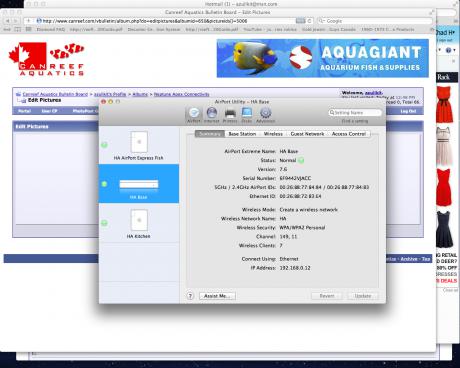460x368 pixels.
Task: Switch to the Guest Network tab
Action: coord(307,134)
